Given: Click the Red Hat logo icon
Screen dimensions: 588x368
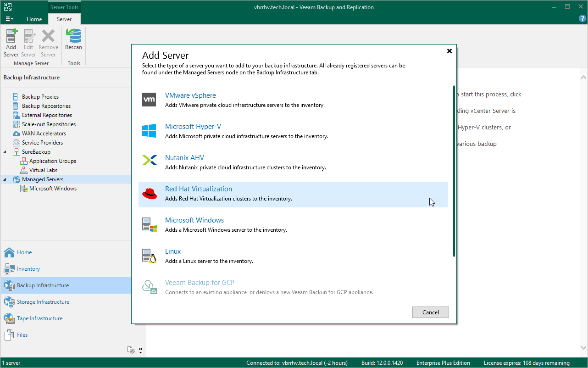Looking at the screenshot, I should tap(150, 193).
